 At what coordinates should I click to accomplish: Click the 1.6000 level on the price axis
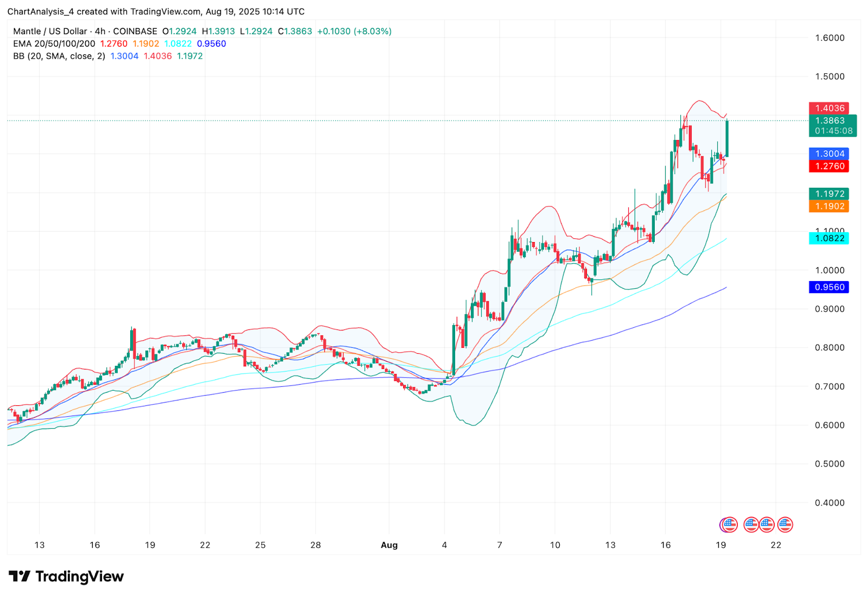pos(829,38)
